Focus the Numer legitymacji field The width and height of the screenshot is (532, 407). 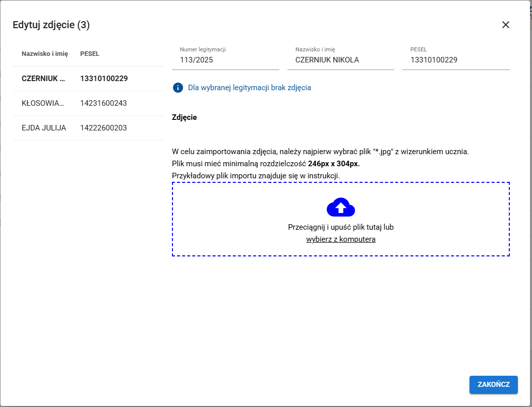pos(225,60)
